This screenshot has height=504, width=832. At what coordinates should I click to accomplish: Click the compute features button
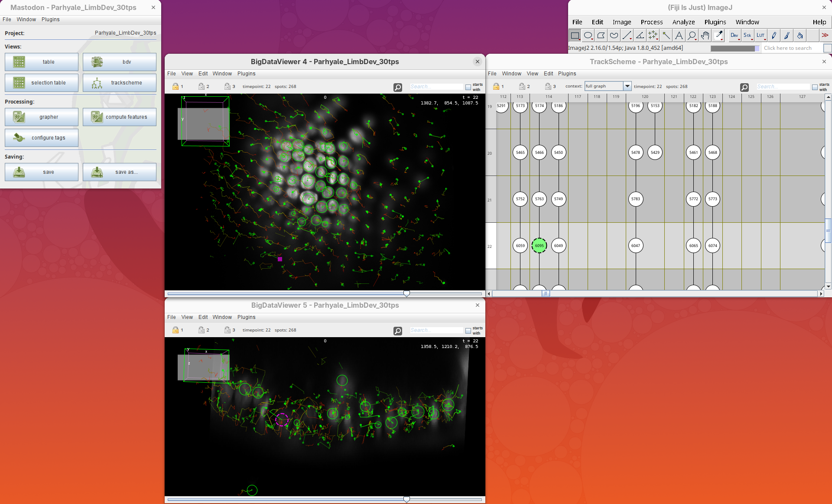(119, 117)
